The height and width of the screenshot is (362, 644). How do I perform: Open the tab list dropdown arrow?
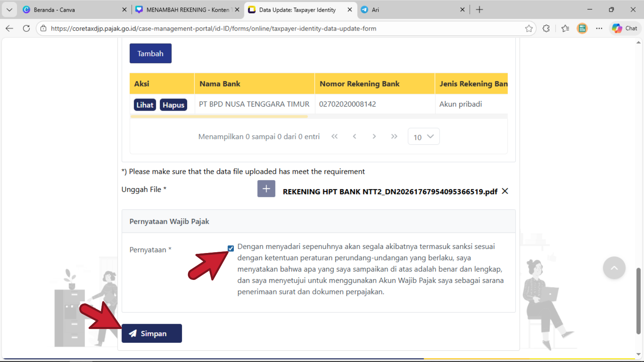[9, 10]
